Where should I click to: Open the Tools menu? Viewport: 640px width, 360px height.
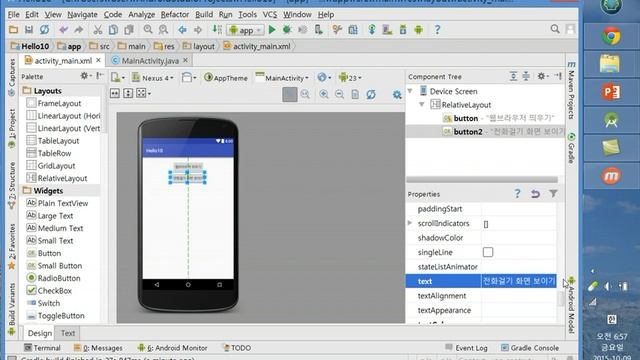click(x=247, y=14)
